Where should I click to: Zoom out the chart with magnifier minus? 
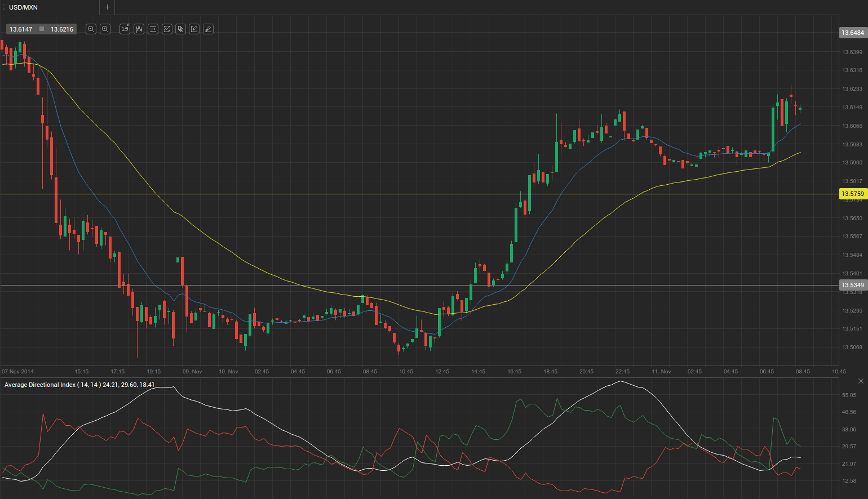tap(91, 29)
